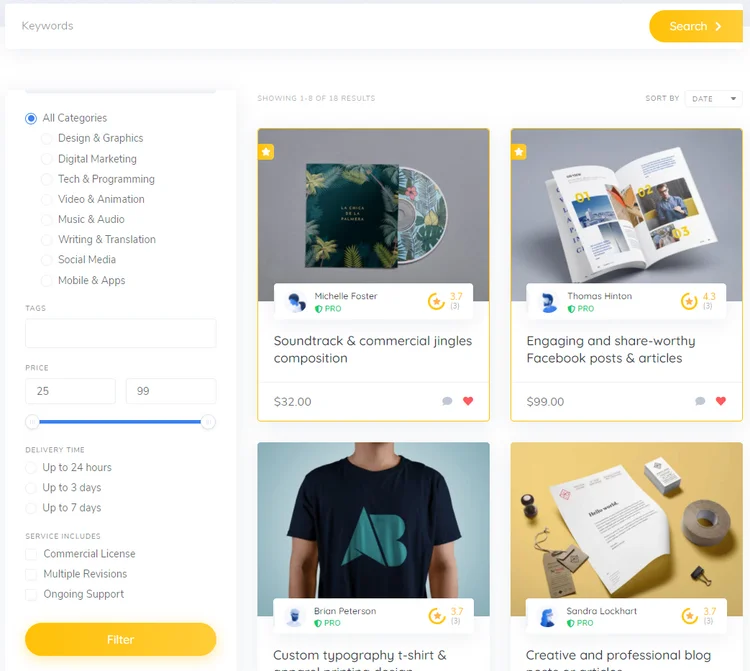Click Sandra Lockhart's avatar icon
The width and height of the screenshot is (750, 671).
(547, 617)
